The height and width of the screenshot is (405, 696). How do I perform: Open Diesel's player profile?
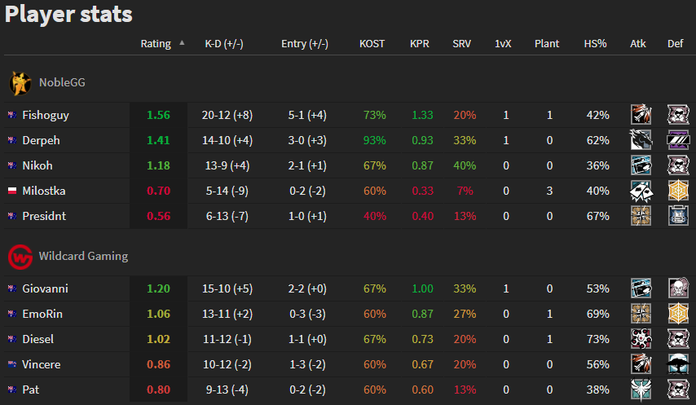click(38, 339)
